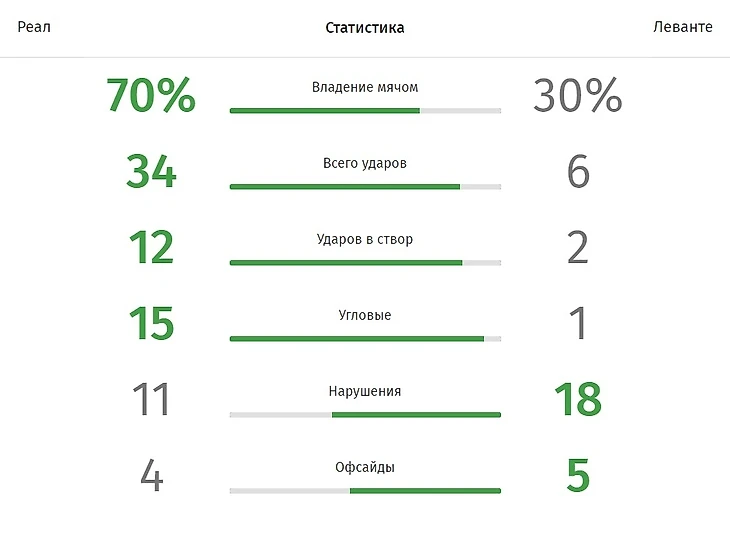Click Levante's 30% possession value

(x=577, y=95)
